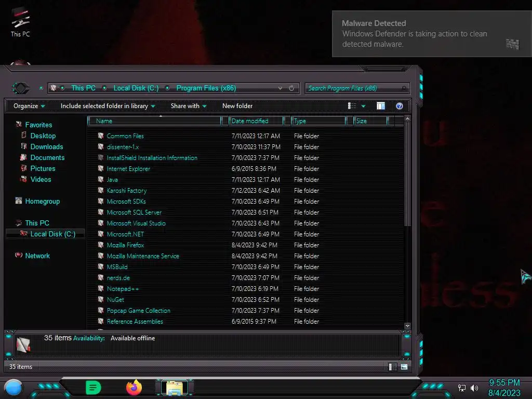532x399 pixels.
Task: Select Homegroup in navigation pane
Action: tap(42, 201)
